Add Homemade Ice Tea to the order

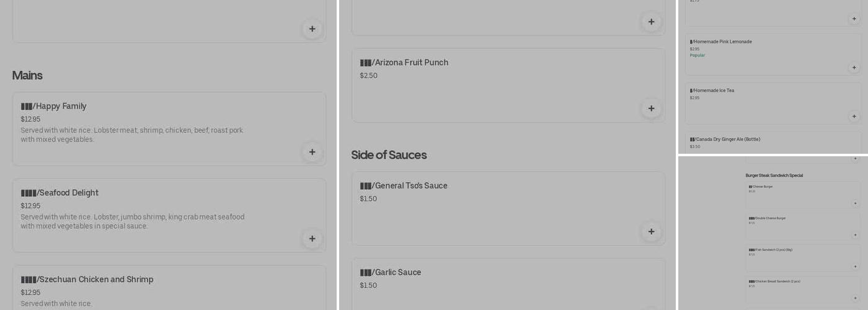point(854,117)
